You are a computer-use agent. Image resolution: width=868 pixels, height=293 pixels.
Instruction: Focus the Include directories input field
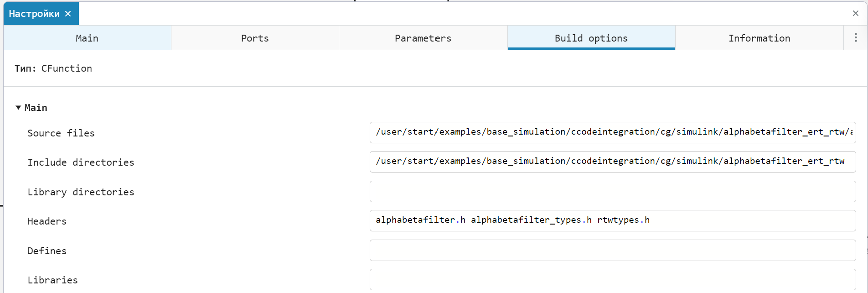tap(612, 162)
